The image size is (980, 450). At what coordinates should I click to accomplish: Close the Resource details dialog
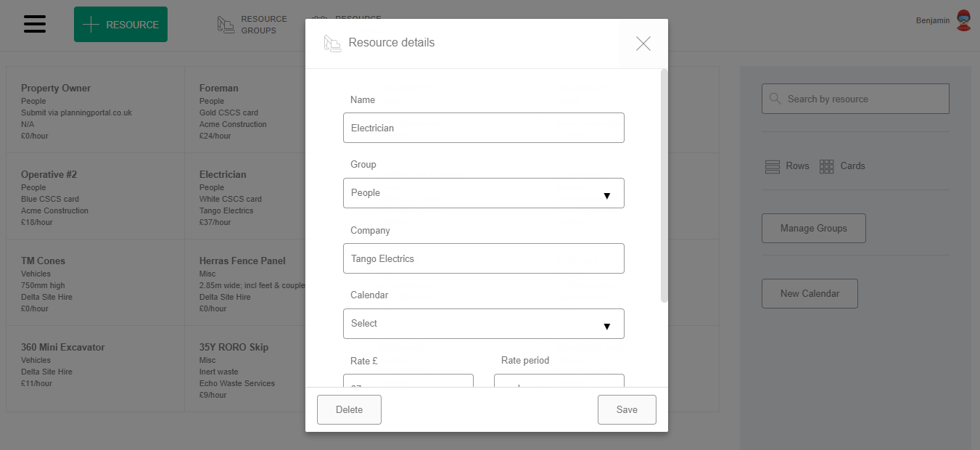coord(643,44)
